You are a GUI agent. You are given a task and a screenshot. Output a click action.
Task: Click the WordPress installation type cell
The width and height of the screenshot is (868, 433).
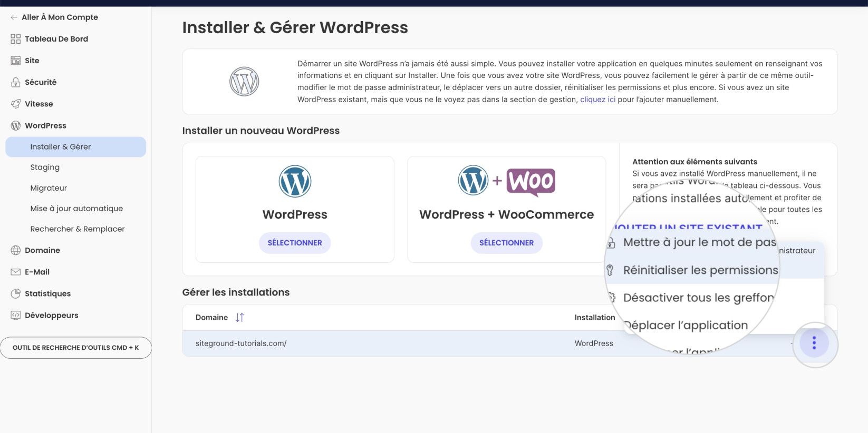(x=594, y=343)
